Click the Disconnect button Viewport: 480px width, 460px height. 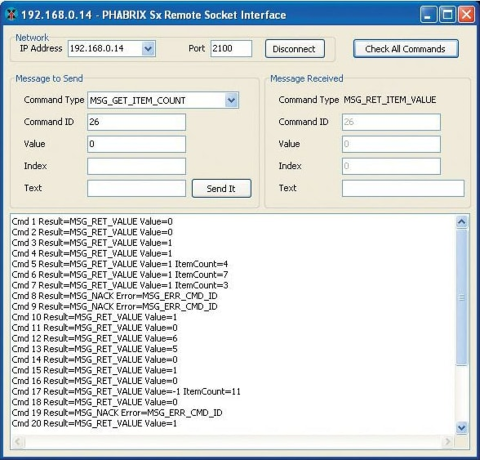coord(295,49)
